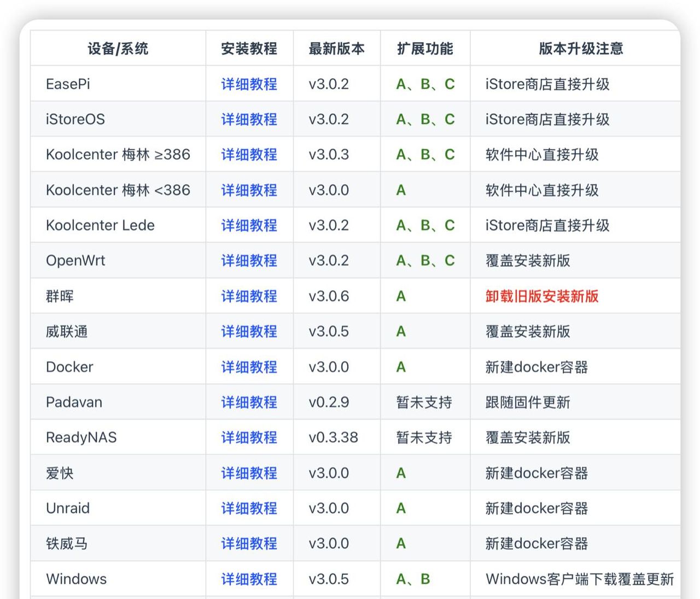
Task: Click 暂未支持 in the Padavan row
Action: [424, 402]
